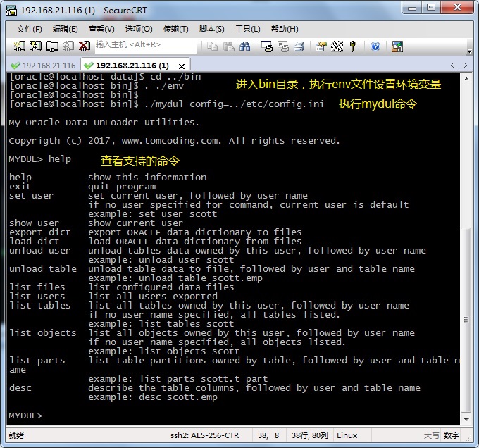Click the Print printer icon
This screenshot has height=448, width=479.
(x=299, y=46)
